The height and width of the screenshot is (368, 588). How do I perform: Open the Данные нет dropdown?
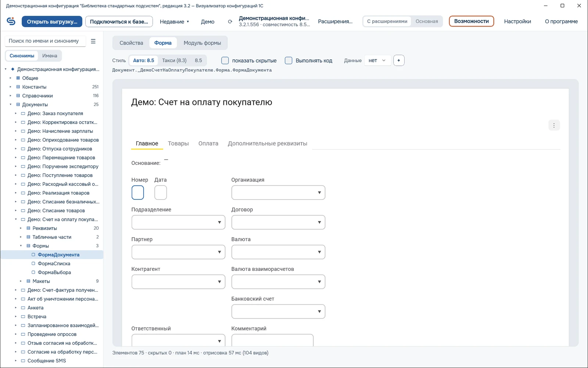[377, 60]
